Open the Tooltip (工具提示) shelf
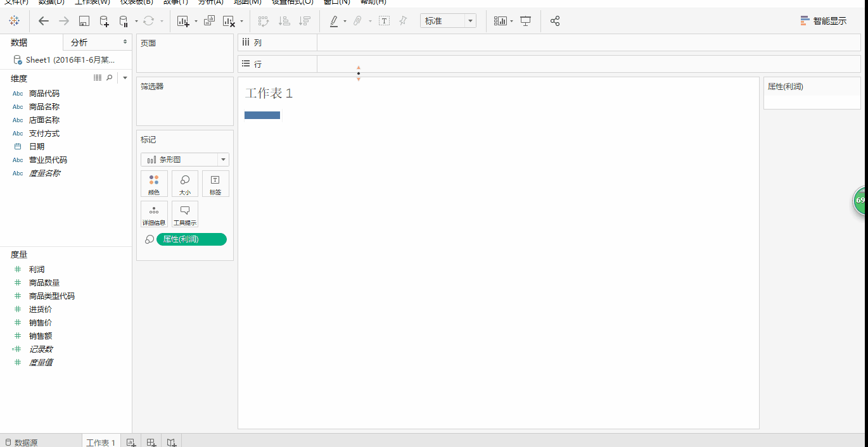This screenshot has height=447, width=868. tap(184, 214)
